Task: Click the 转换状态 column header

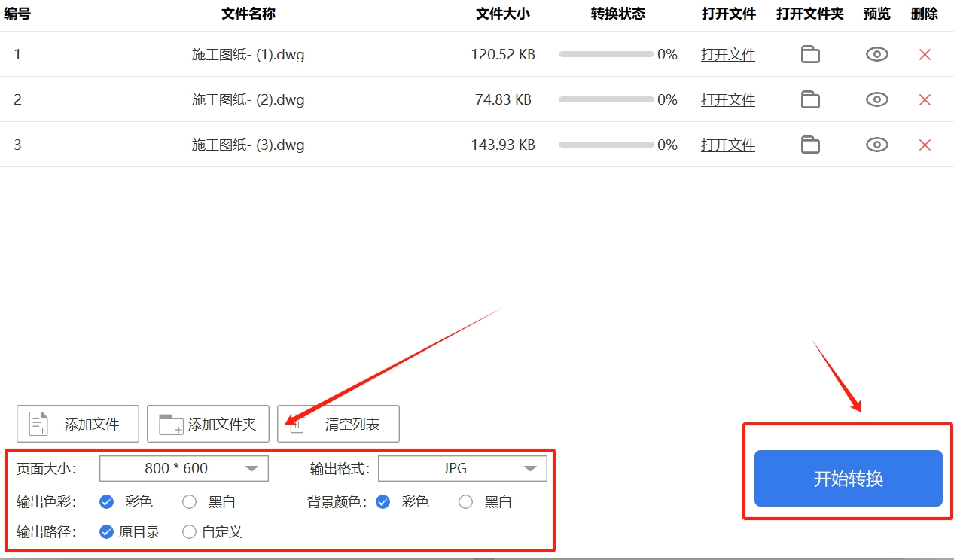Action: 618,14
